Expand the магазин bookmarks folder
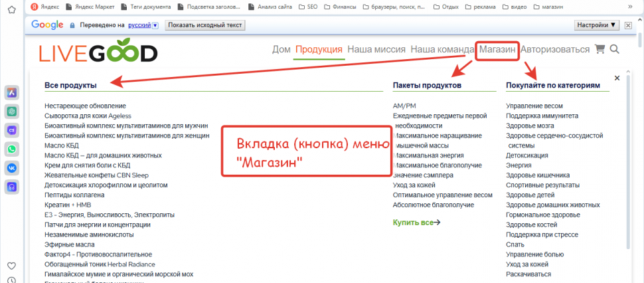This screenshot has height=283, width=644. (x=548, y=7)
